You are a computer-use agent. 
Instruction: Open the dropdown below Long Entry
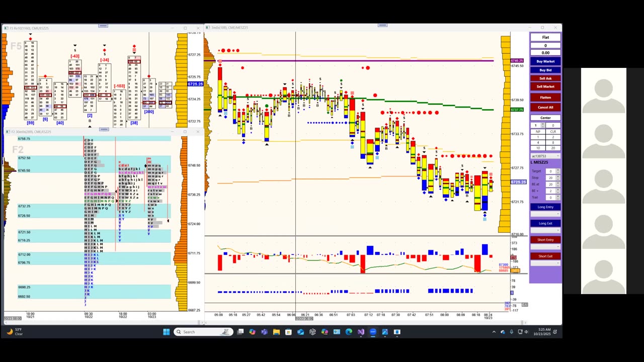click(x=545, y=214)
